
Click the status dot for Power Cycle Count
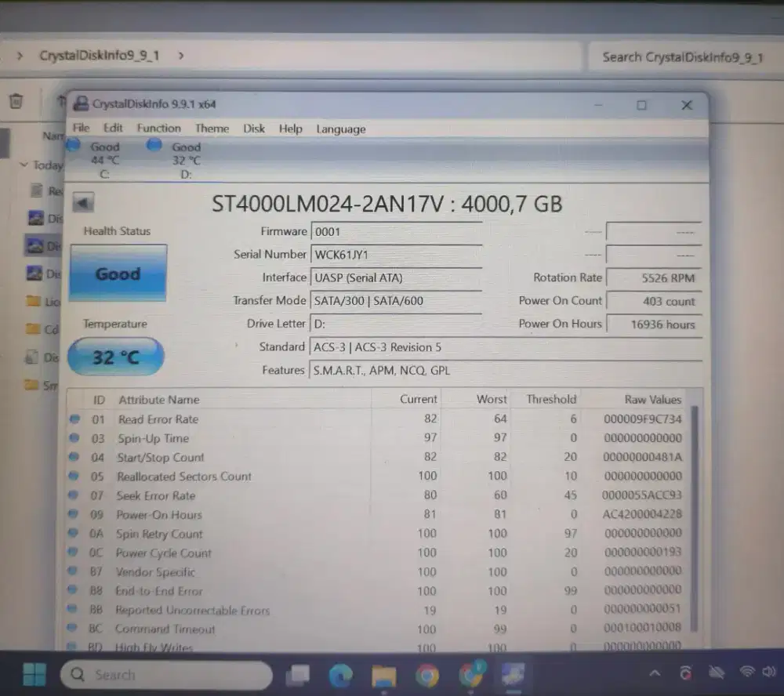[73, 552]
